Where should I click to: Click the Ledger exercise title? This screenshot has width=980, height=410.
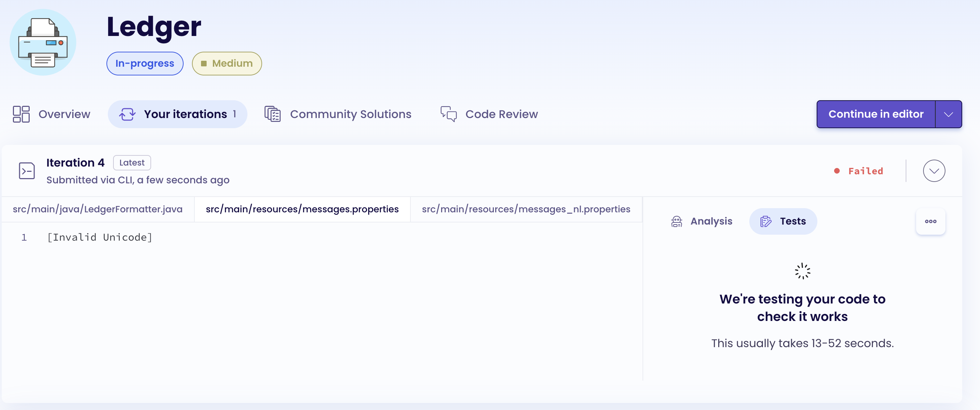click(x=154, y=27)
